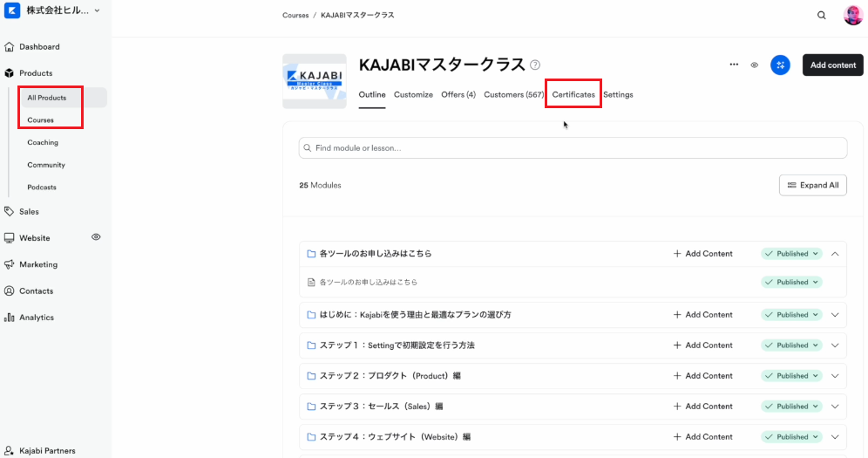Open Published dropdown for ステップ３ module
The height and width of the screenshot is (458, 868).
[791, 406]
